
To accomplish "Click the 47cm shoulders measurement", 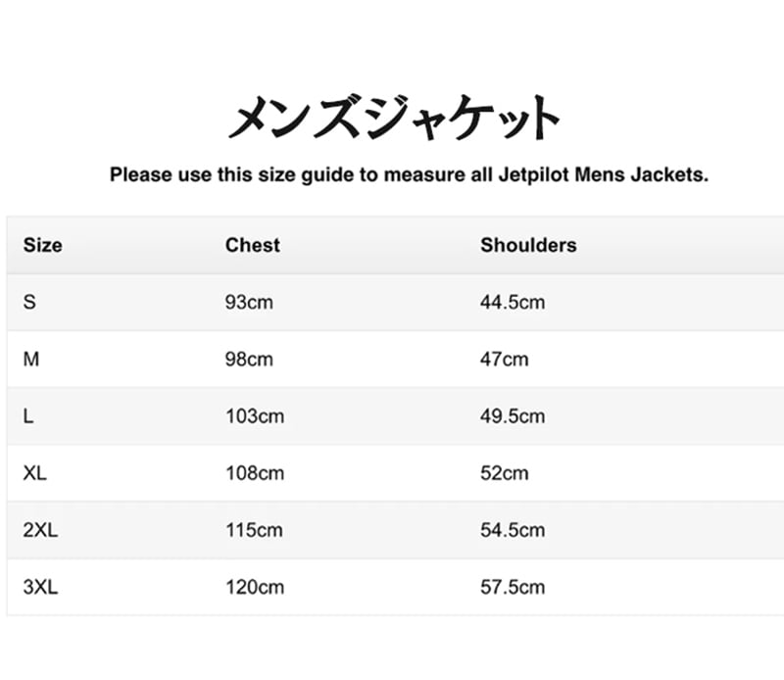I will tap(504, 359).
